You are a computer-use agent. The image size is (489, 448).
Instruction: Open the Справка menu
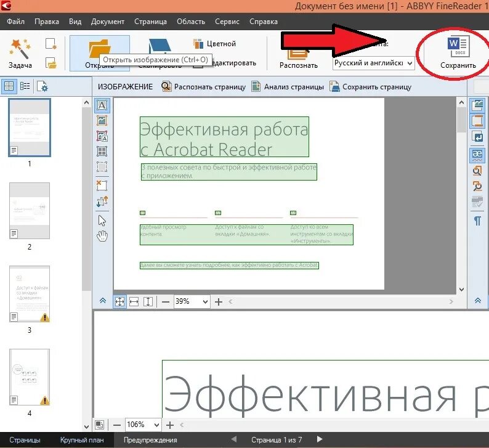264,22
